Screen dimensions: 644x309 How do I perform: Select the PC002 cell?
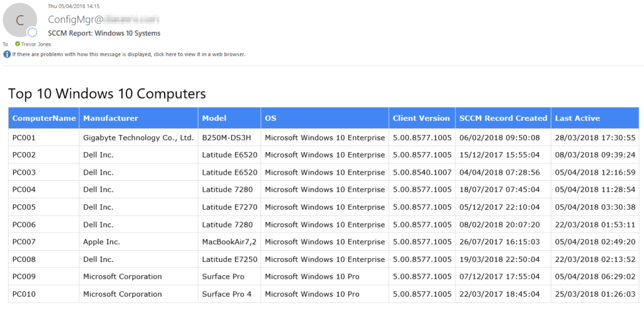click(x=44, y=155)
